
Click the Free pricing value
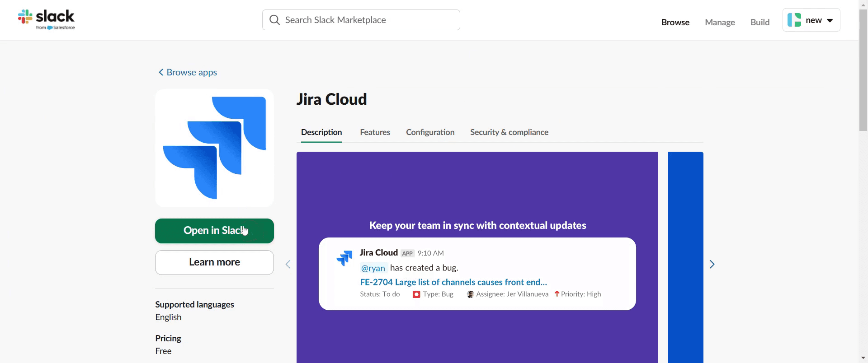coord(163,351)
